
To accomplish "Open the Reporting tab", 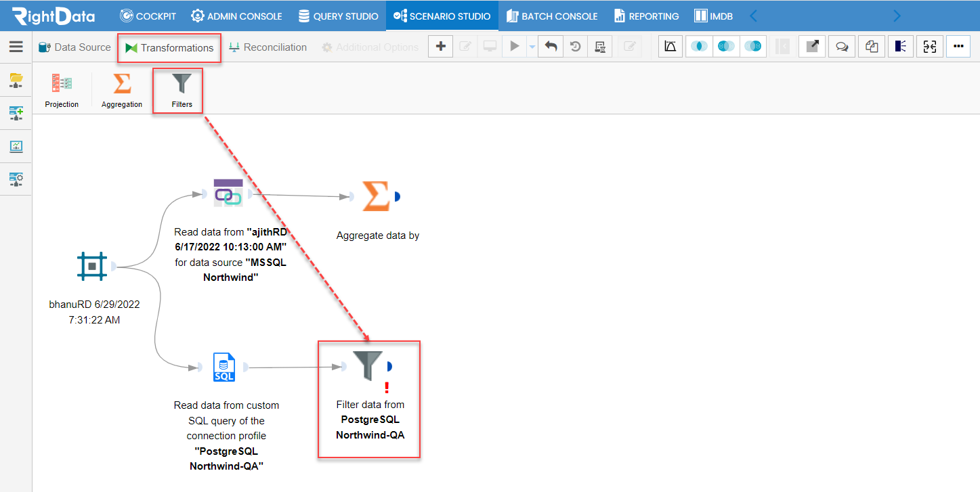I will pyautogui.click(x=646, y=16).
